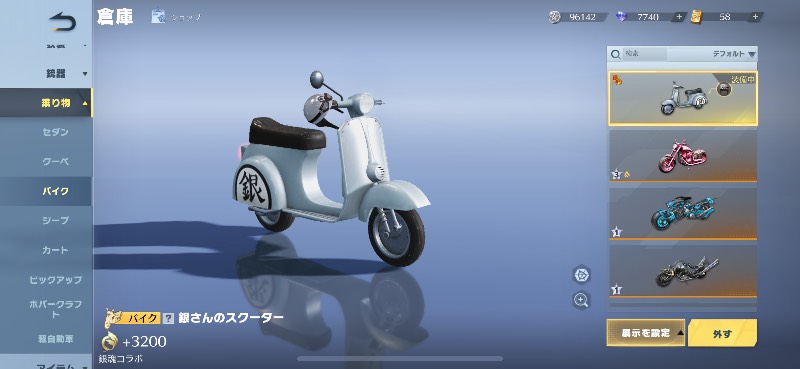
Task: Click the 58 ticket balance
Action: 724,17
